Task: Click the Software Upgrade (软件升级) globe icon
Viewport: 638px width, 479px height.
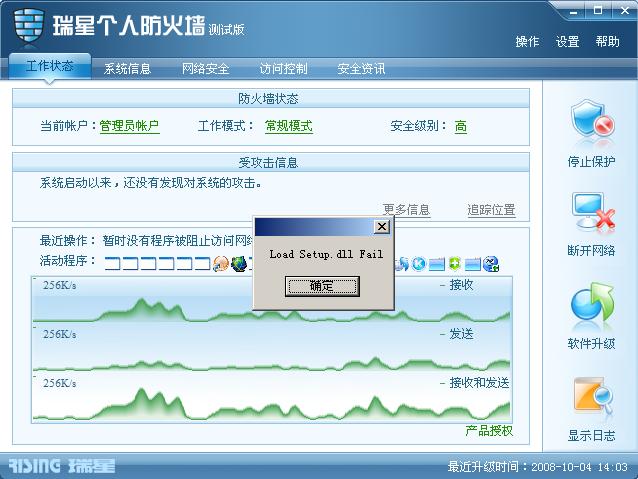Action: (x=592, y=302)
